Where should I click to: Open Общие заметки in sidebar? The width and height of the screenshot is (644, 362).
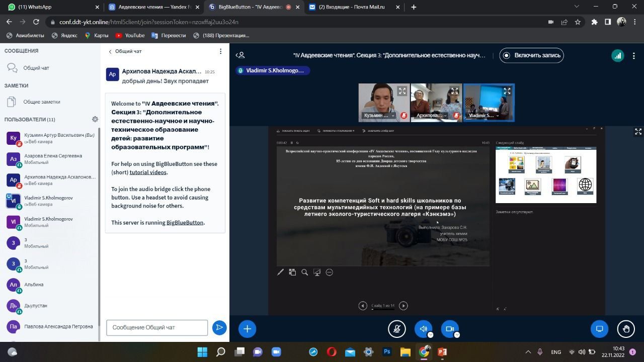coord(41,102)
